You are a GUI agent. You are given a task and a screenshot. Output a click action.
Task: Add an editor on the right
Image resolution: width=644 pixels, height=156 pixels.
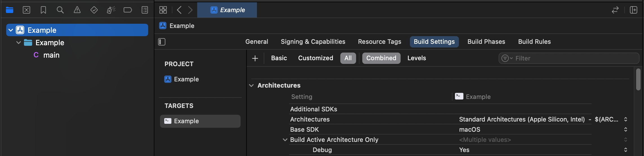634,10
